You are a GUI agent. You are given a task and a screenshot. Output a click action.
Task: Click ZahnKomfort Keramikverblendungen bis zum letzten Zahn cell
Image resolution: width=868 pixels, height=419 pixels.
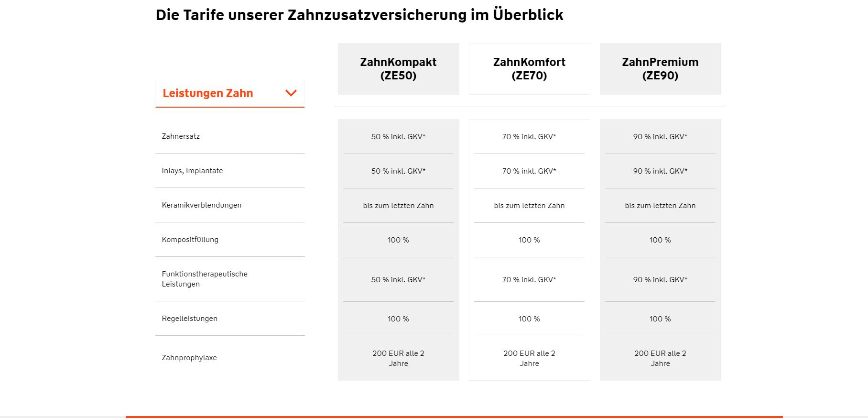click(x=529, y=206)
